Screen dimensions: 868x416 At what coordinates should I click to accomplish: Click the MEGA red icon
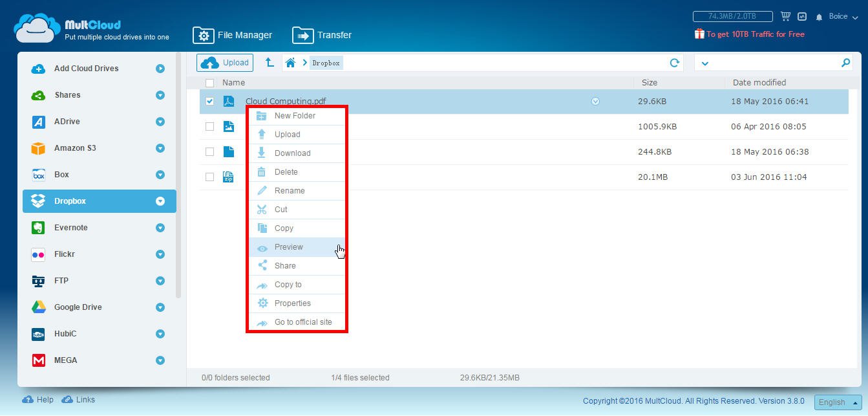[x=38, y=360]
